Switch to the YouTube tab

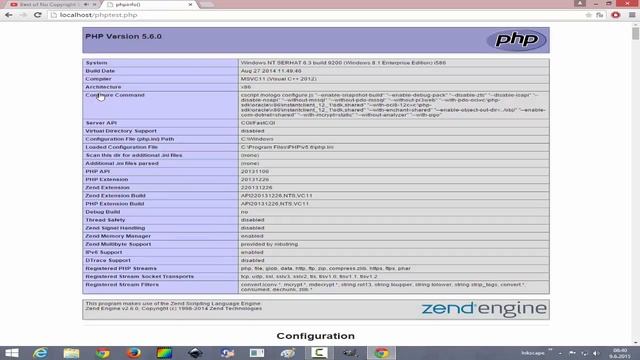pos(52,4)
